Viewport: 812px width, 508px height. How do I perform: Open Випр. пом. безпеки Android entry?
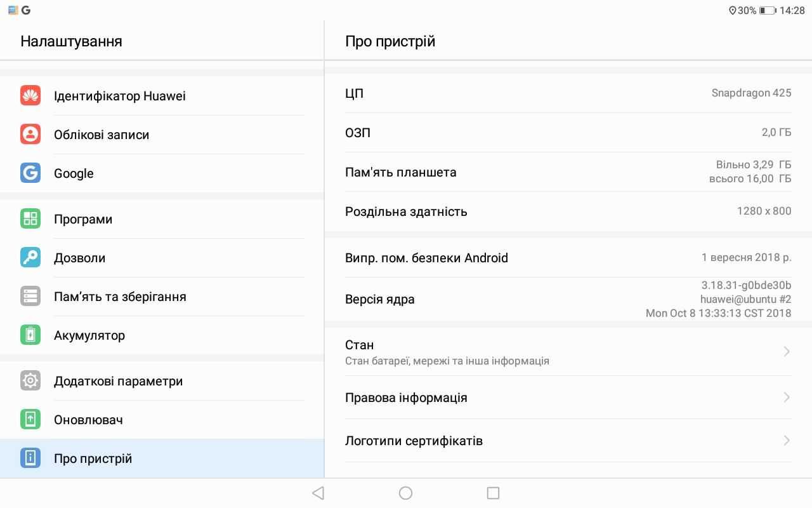point(568,258)
